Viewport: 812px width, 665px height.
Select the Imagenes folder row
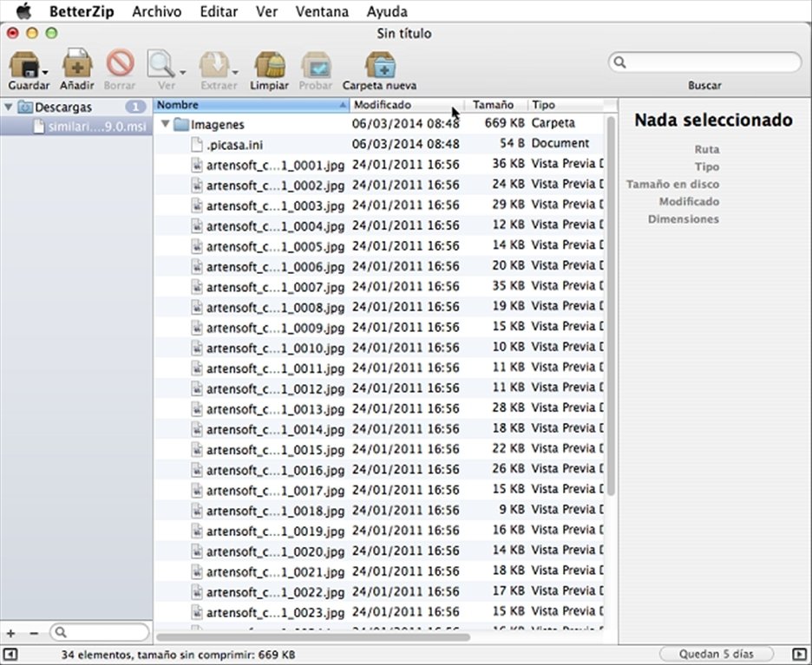[378, 124]
